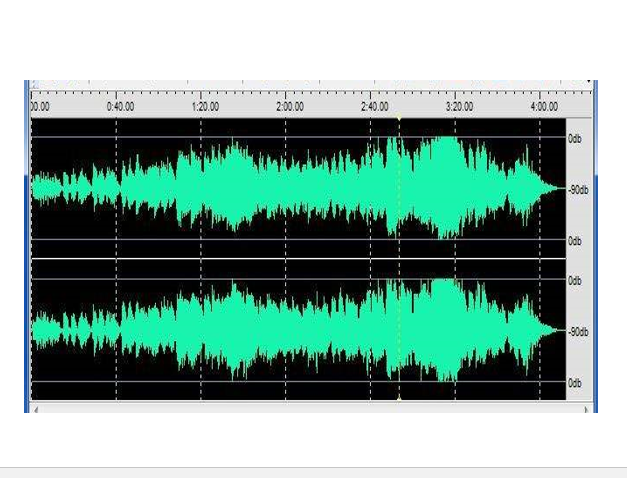Click the 0:40.00 mark on the time ruler

pyautogui.click(x=120, y=107)
